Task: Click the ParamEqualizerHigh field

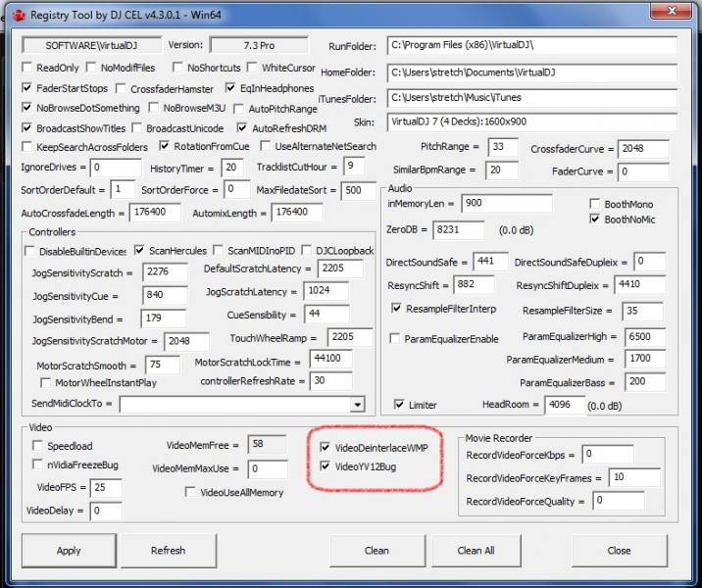Action: click(645, 337)
